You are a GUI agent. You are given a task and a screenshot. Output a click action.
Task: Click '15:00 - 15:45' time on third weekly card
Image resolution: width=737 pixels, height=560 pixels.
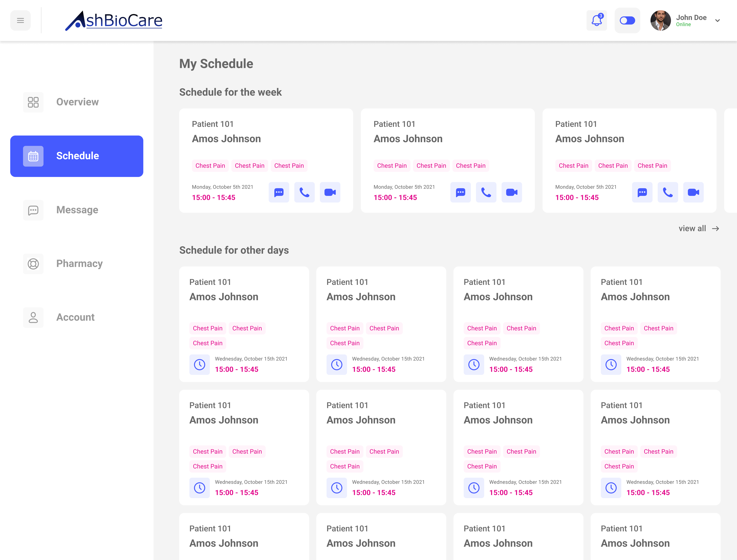click(577, 198)
